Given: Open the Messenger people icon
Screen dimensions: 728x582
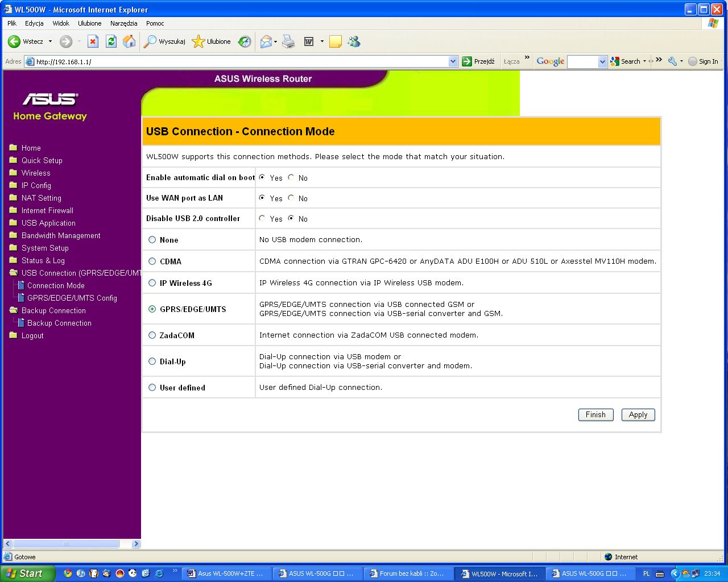Looking at the screenshot, I should (x=354, y=41).
